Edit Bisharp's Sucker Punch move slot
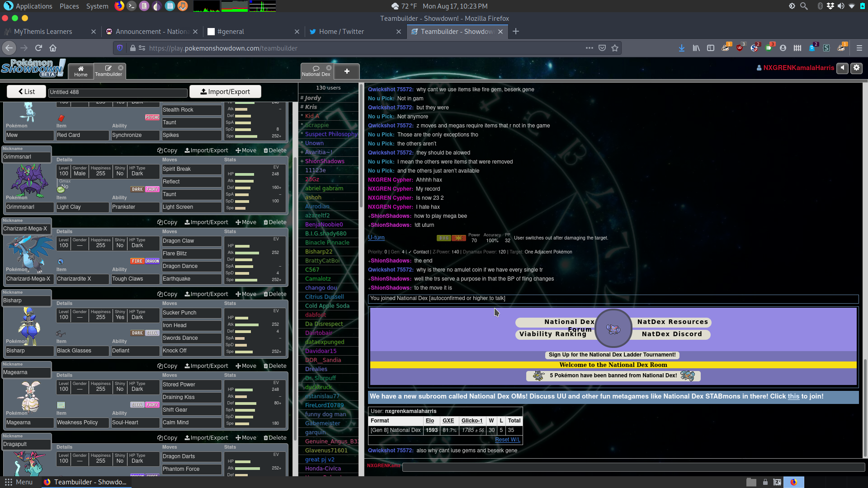This screenshot has height=488, width=868. (192, 313)
